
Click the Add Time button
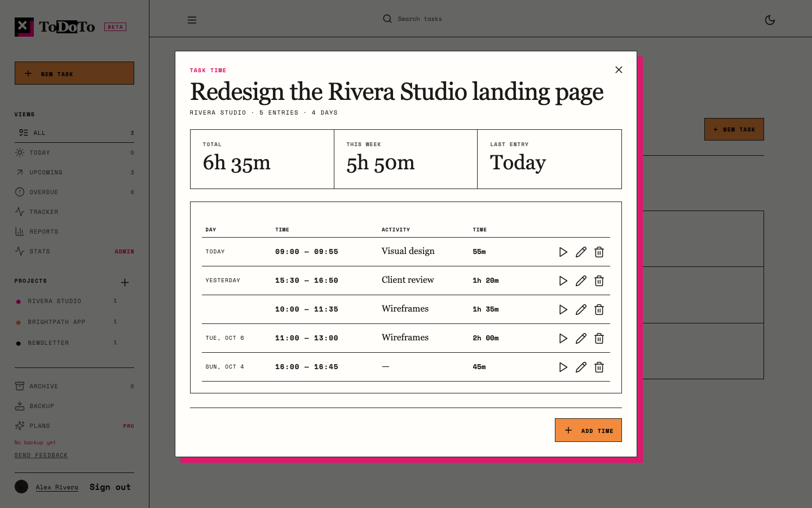(588, 430)
